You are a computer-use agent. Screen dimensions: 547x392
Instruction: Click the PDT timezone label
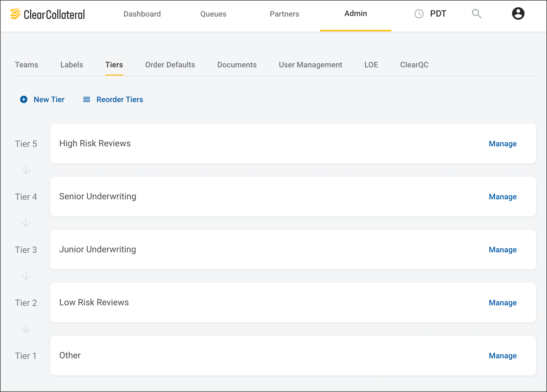(438, 14)
